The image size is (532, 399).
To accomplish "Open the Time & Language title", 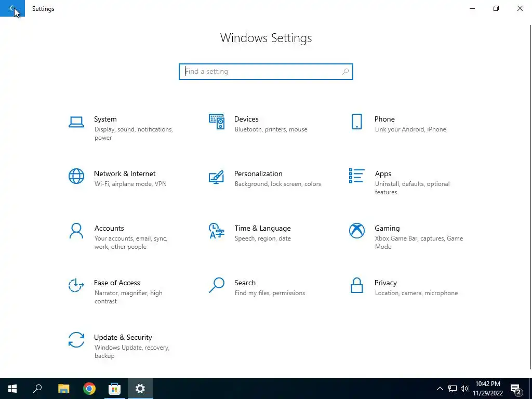I will coord(262,229).
